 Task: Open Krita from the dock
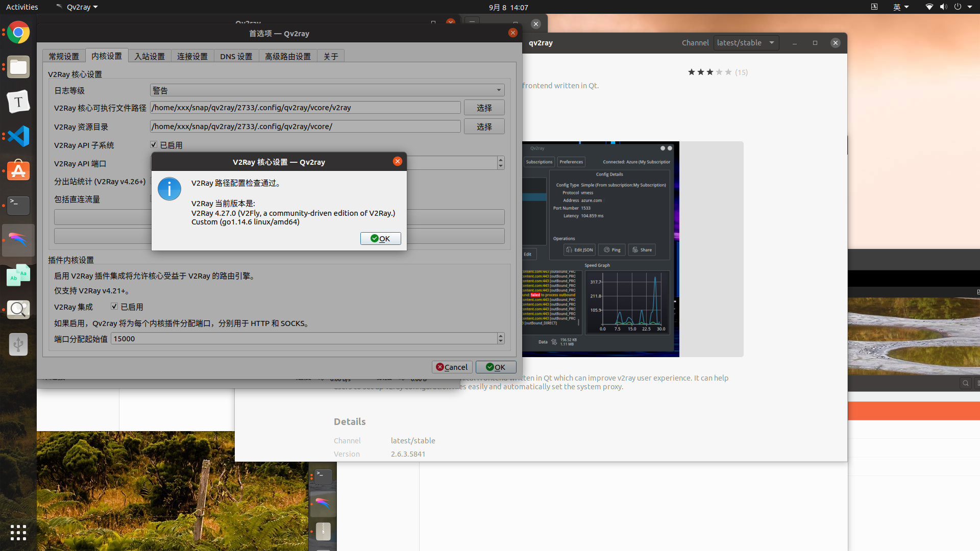[18, 240]
